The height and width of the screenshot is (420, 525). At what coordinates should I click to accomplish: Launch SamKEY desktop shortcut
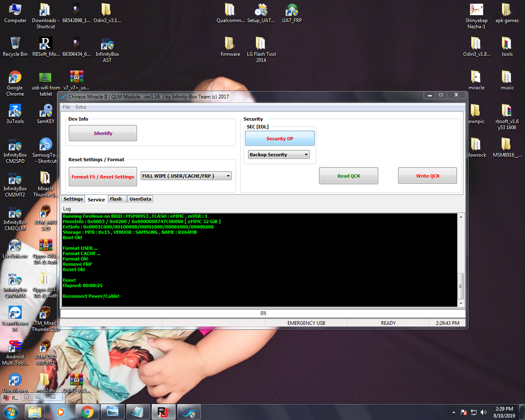[x=46, y=114]
